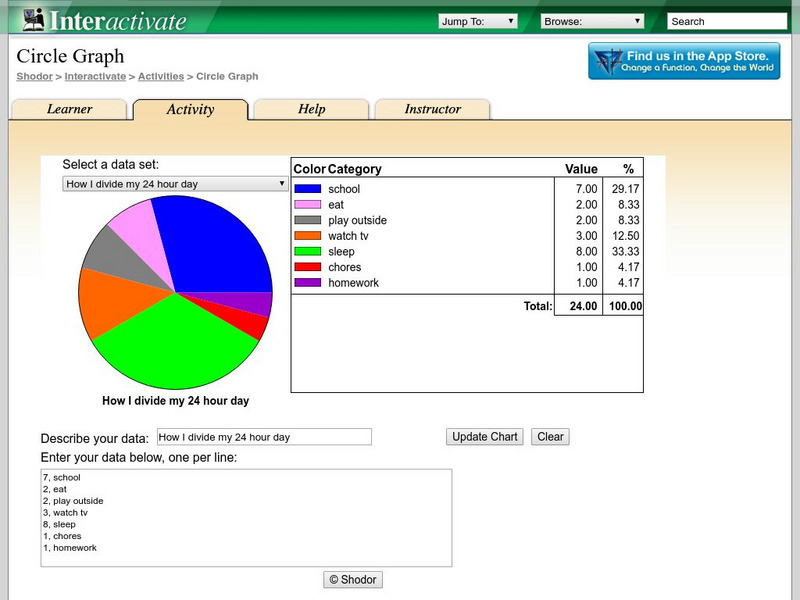This screenshot has width=800, height=600.
Task: Open the Browse dropdown menu
Action: tap(593, 21)
